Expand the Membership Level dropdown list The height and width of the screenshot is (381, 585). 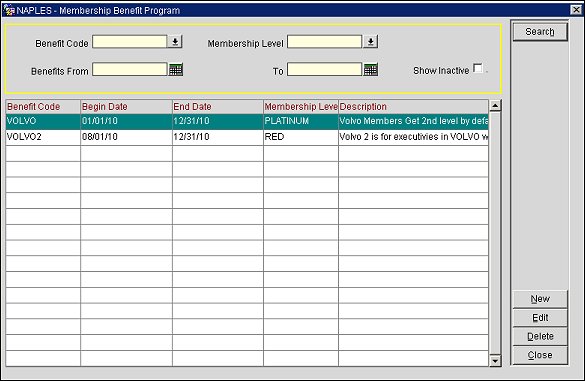370,41
